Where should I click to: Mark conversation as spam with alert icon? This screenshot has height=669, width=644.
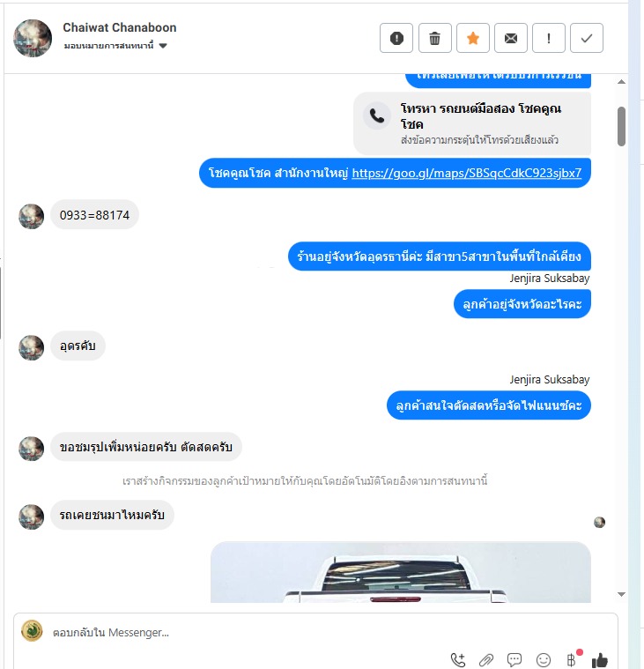[396, 39]
